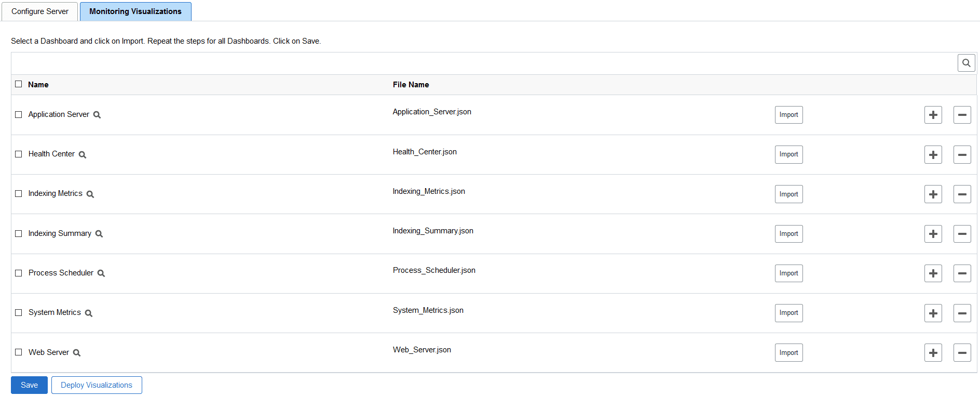Import the Indexing_Metrics.json dashboard
The width and height of the screenshot is (980, 396).
pos(788,194)
